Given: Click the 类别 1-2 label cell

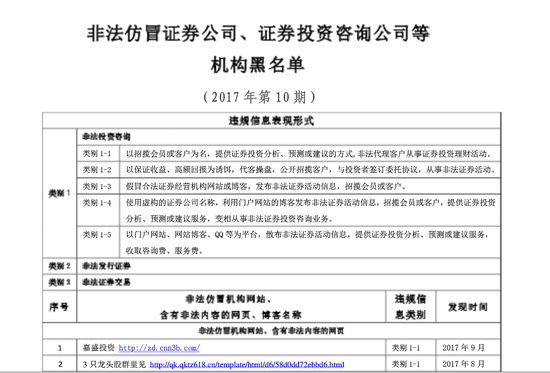Looking at the screenshot, I should (97, 169).
